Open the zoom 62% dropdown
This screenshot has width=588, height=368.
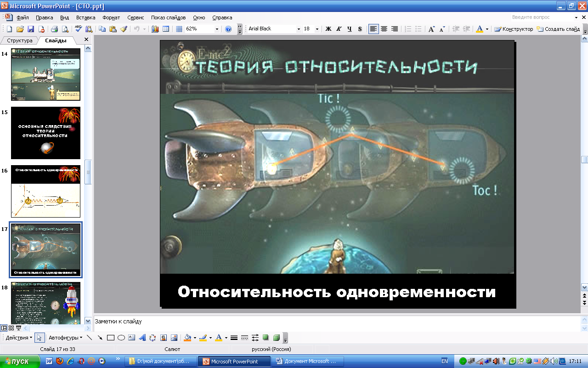point(217,29)
